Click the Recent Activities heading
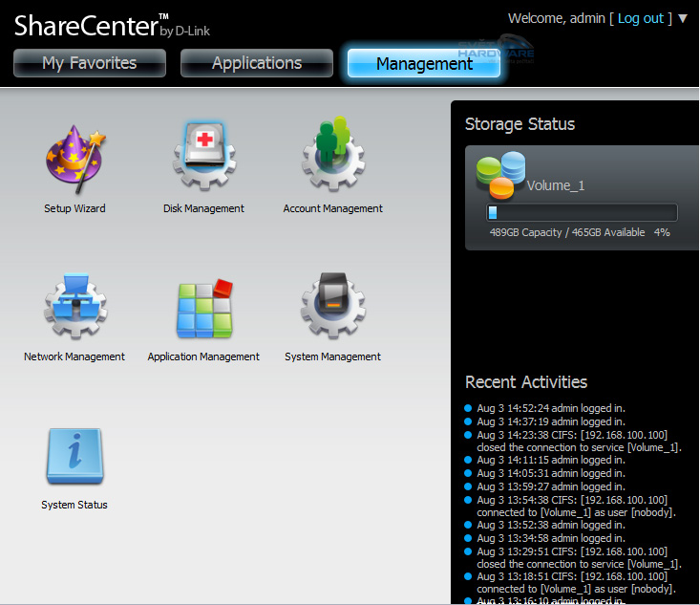700x605 pixels. tap(525, 382)
